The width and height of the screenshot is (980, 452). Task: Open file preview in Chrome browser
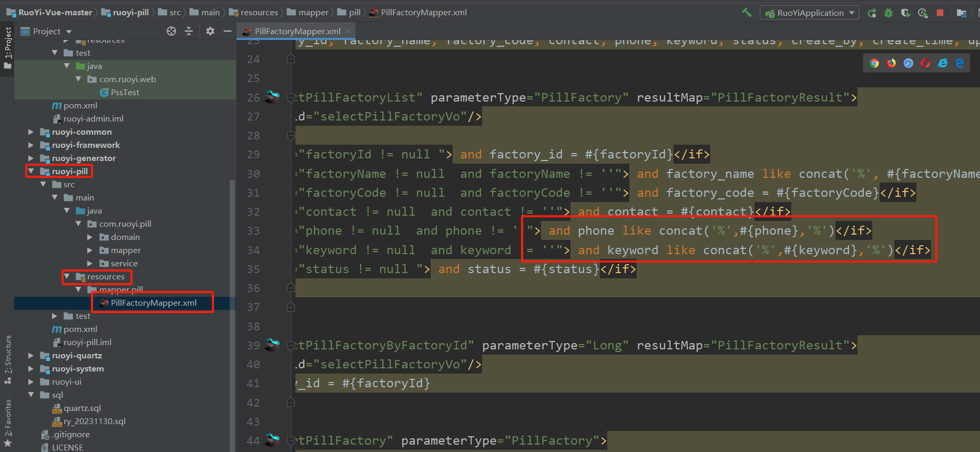coord(874,63)
